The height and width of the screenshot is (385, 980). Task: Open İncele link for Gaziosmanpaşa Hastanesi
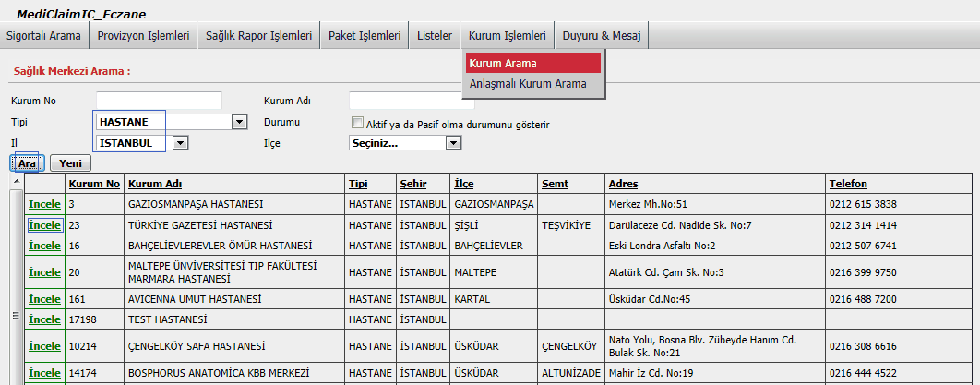tap(44, 203)
